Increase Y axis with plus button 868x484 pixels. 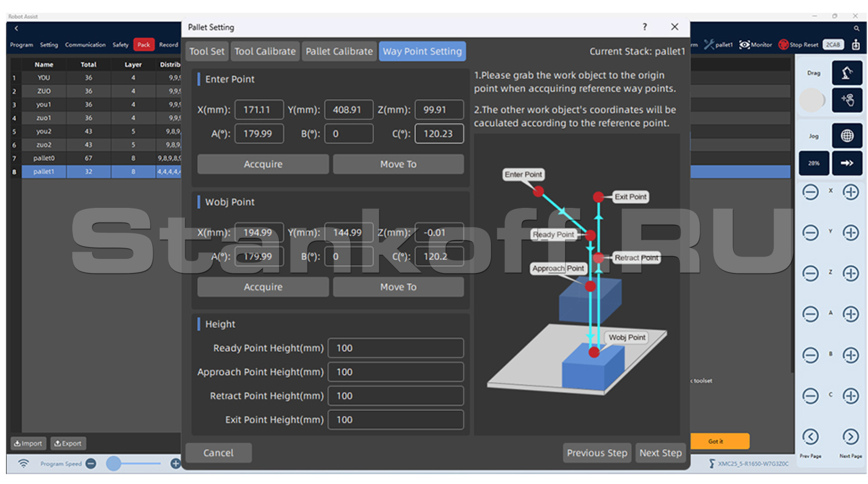pyautogui.click(x=850, y=233)
